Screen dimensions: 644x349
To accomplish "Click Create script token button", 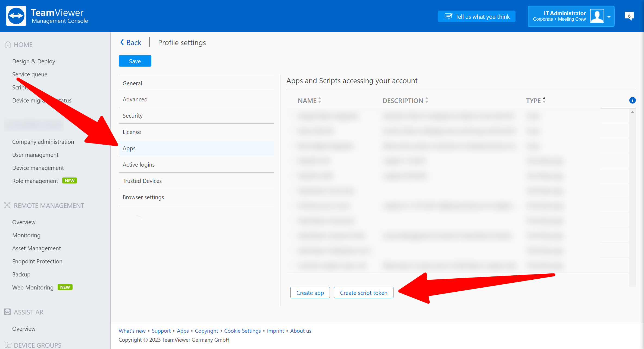I will point(364,293).
